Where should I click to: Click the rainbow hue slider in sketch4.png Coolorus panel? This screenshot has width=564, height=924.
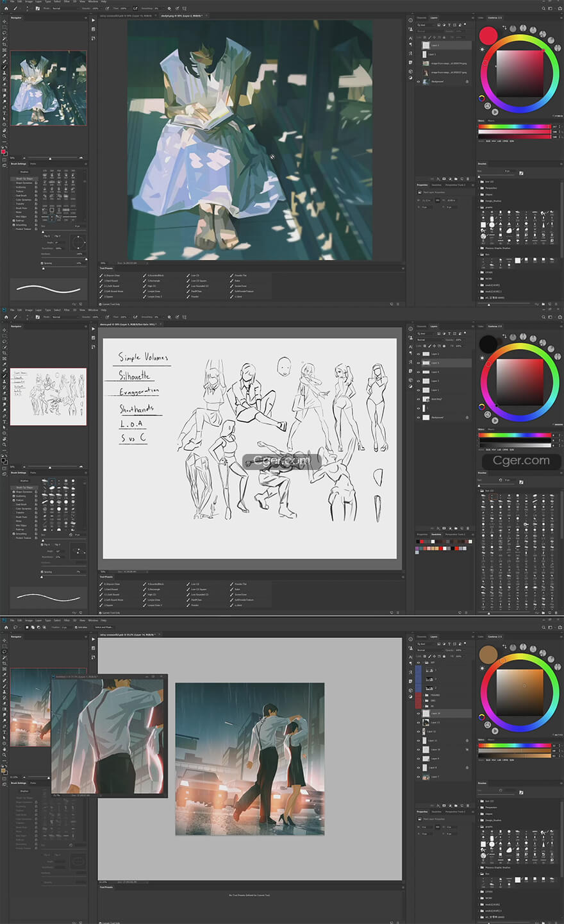click(514, 127)
